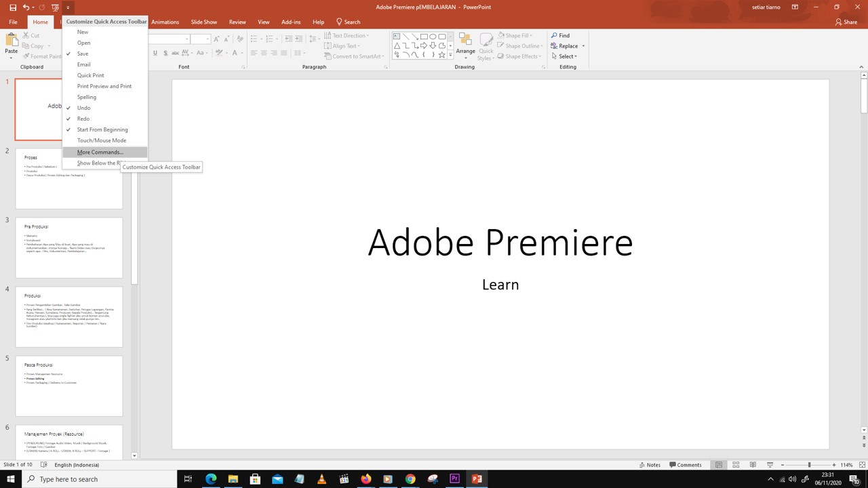The width and height of the screenshot is (868, 488).
Task: Enable Touch/Mouse Mode in customize menu
Action: (x=104, y=140)
